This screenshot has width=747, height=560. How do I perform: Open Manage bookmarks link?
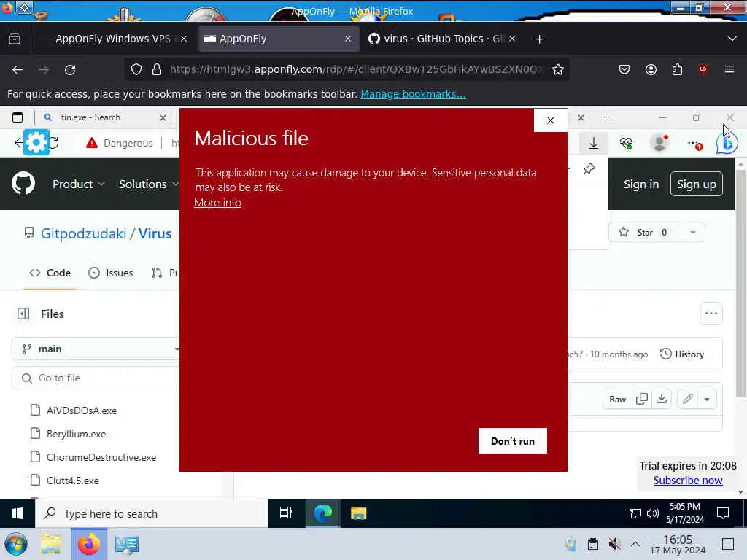[x=413, y=94]
